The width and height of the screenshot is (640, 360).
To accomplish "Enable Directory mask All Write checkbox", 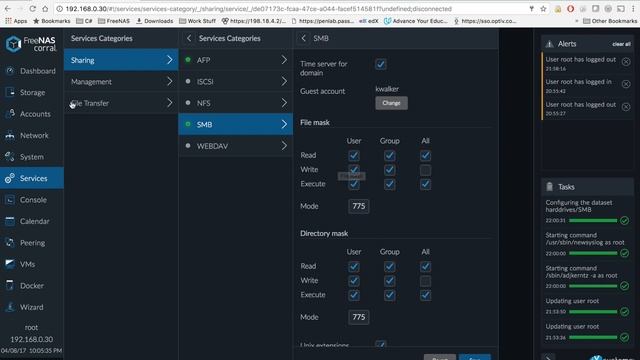I will [425, 281].
